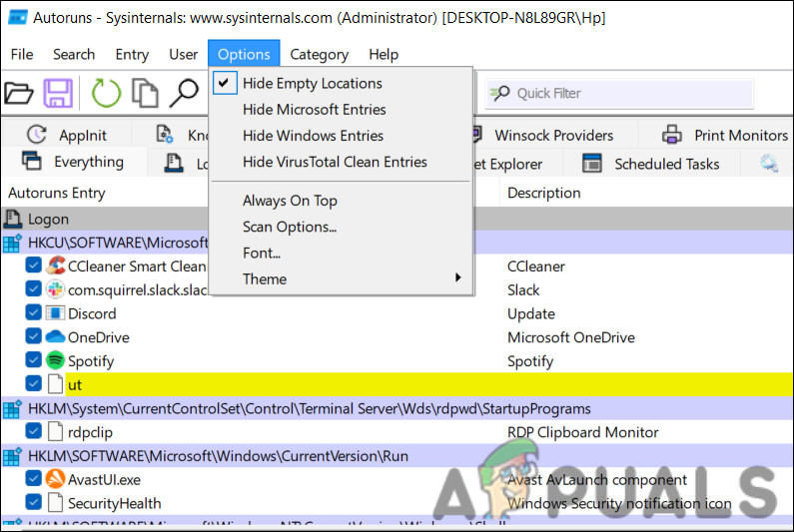
Task: Click the Logon section icon
Action: click(13, 219)
